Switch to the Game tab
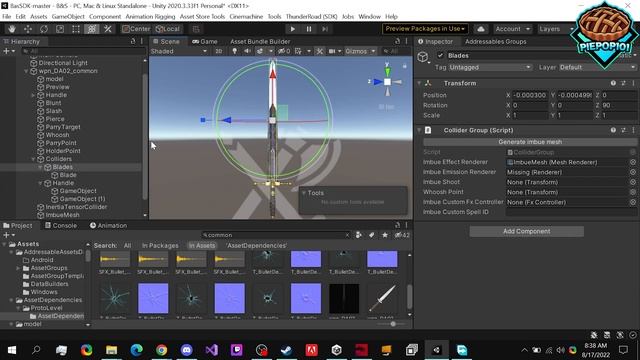This screenshot has width=640, height=360. (x=204, y=42)
